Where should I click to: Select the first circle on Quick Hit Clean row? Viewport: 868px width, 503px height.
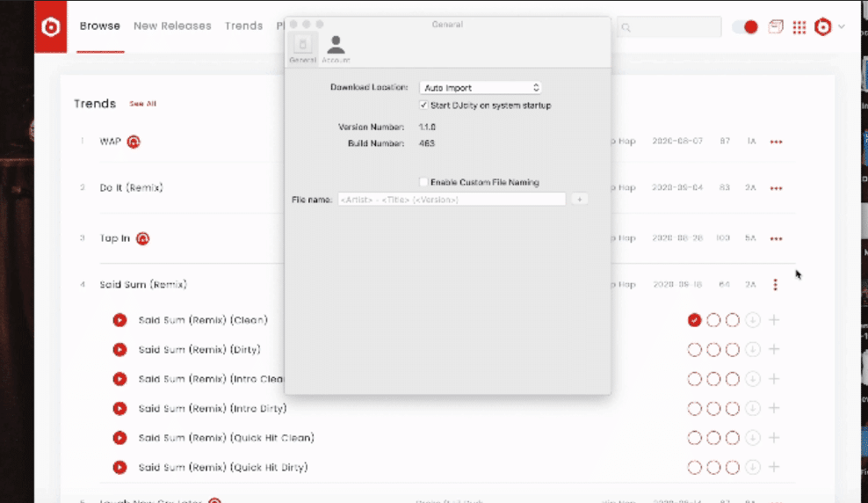click(x=694, y=438)
